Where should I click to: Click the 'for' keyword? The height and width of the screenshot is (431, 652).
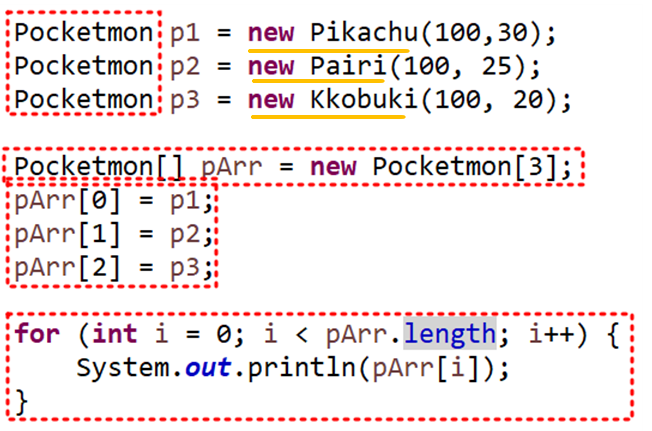[37, 334]
